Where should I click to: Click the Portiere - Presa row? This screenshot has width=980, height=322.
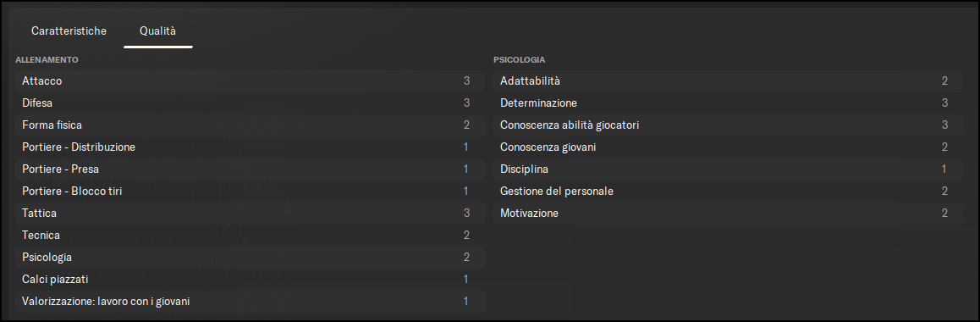250,169
